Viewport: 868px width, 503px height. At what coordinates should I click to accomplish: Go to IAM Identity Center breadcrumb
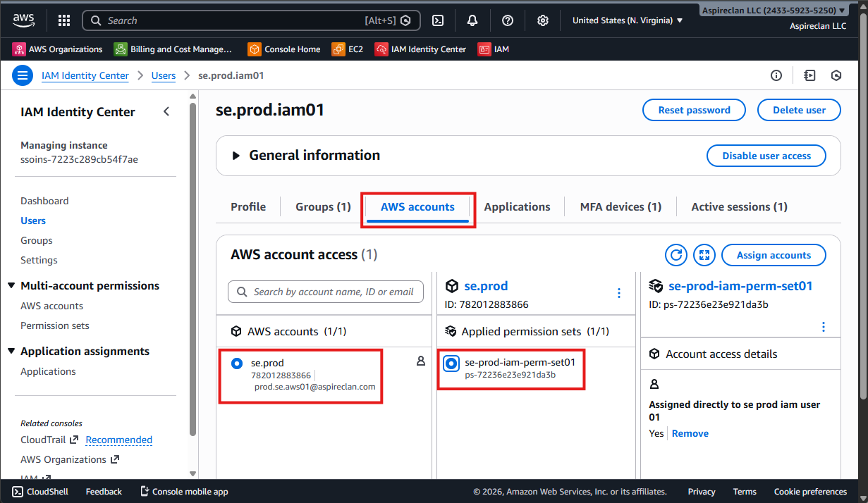tap(85, 75)
